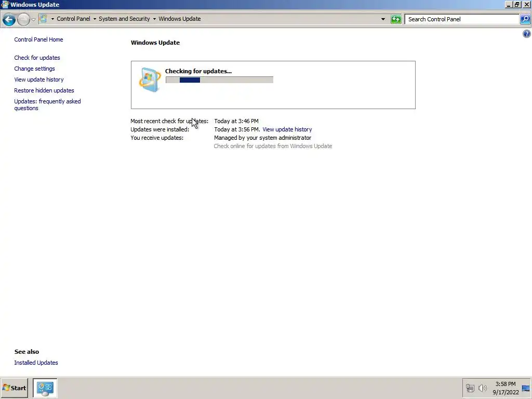Click the Windows Update shield icon
532x399 pixels.
[150, 79]
